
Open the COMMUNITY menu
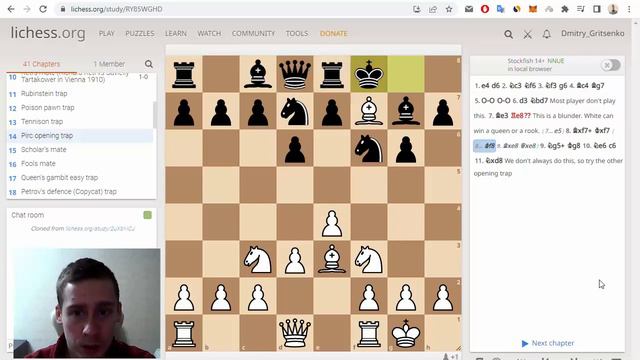pyautogui.click(x=253, y=33)
